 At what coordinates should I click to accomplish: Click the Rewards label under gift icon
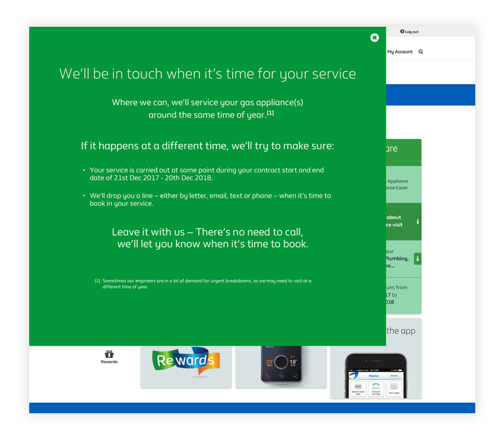tap(109, 362)
